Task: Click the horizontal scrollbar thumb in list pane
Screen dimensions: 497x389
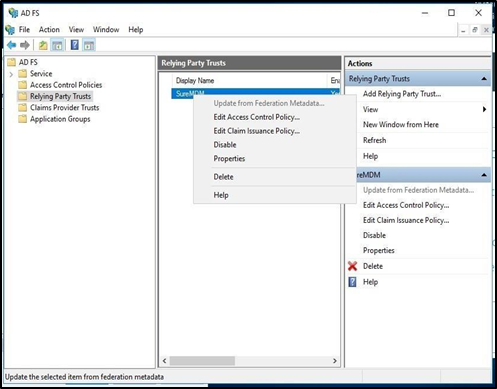Action: tap(202, 361)
